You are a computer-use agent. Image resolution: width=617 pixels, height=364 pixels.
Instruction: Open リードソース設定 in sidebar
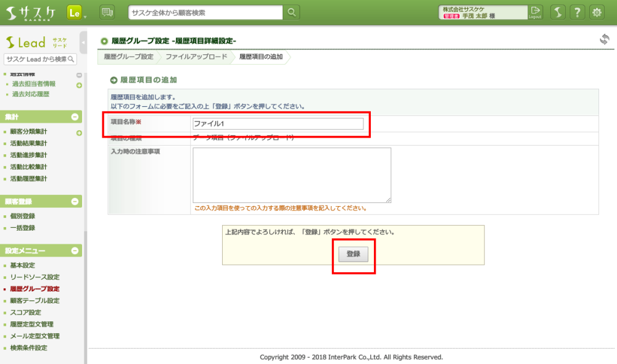(35, 277)
